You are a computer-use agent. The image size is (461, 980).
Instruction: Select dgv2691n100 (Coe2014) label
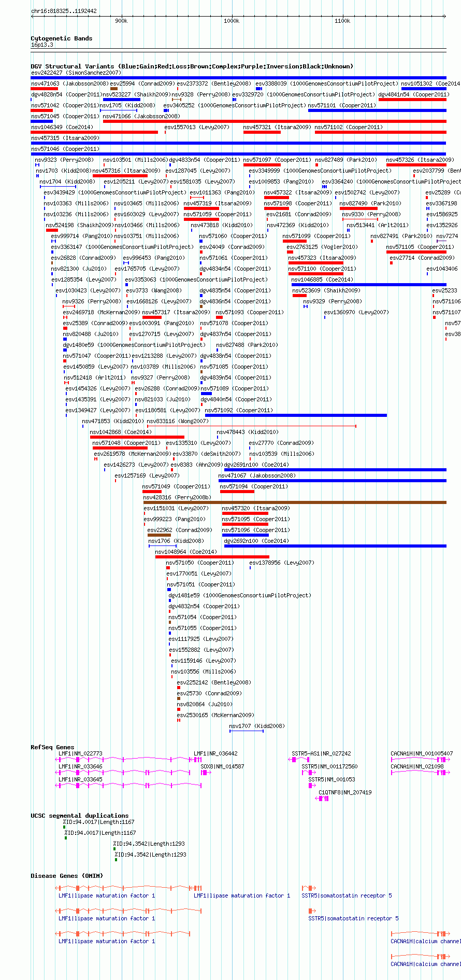pyautogui.click(x=256, y=465)
